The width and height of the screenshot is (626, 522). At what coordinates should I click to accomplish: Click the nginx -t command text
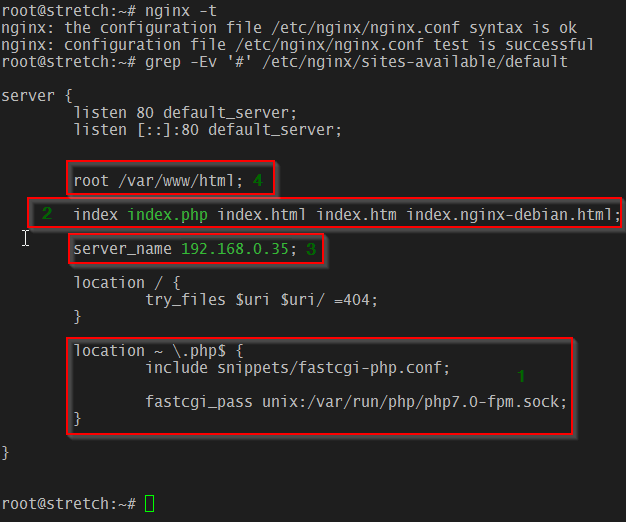[181, 11]
